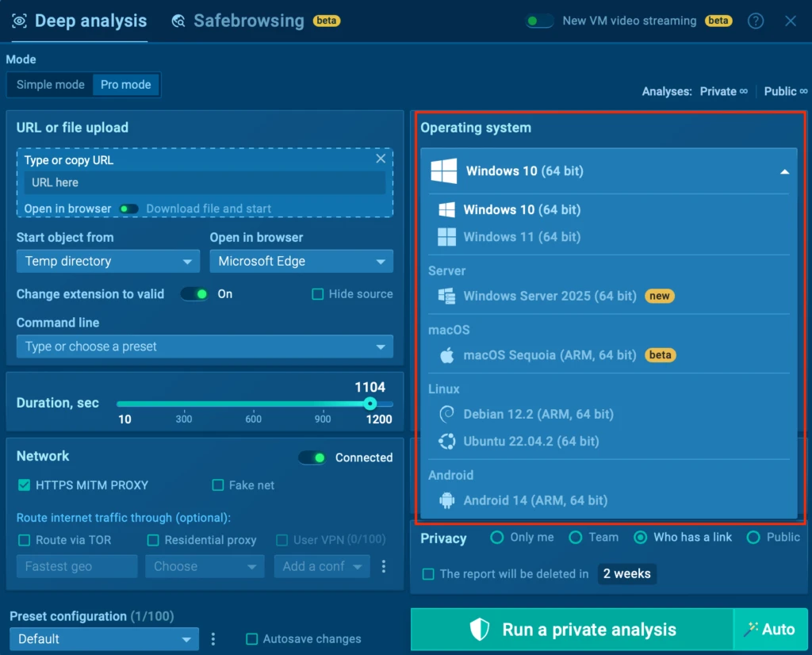Viewport: 812px width, 655px height.
Task: Click the Auto button
Action: coord(771,629)
